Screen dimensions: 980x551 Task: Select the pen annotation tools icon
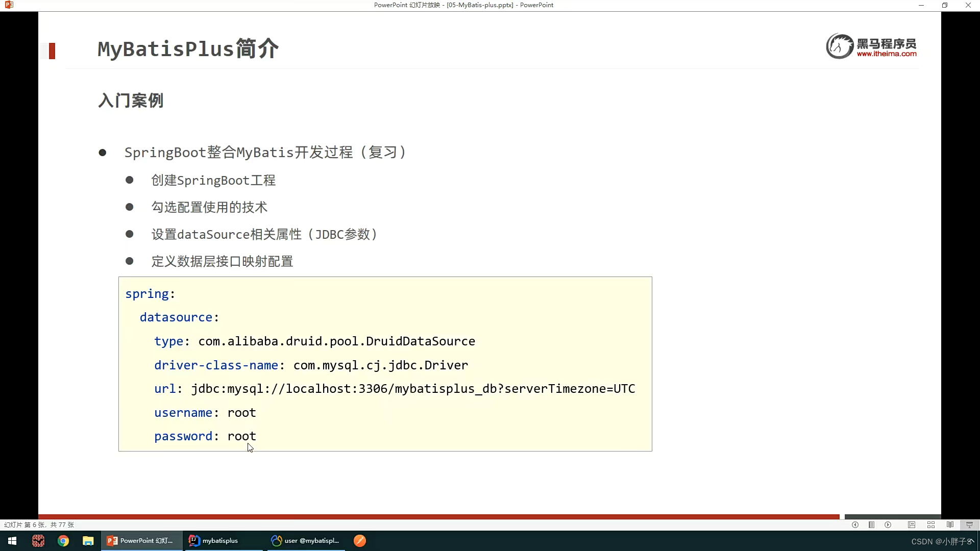tap(913, 524)
